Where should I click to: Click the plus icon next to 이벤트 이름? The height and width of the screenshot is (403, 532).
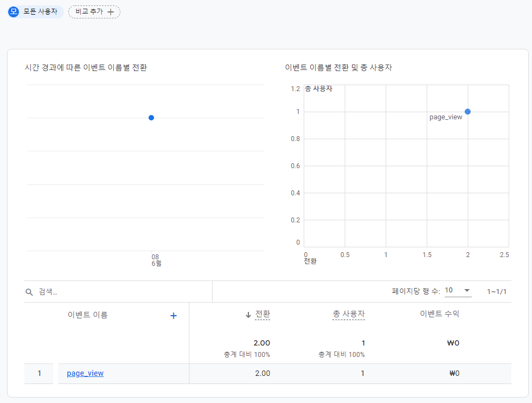[174, 316]
